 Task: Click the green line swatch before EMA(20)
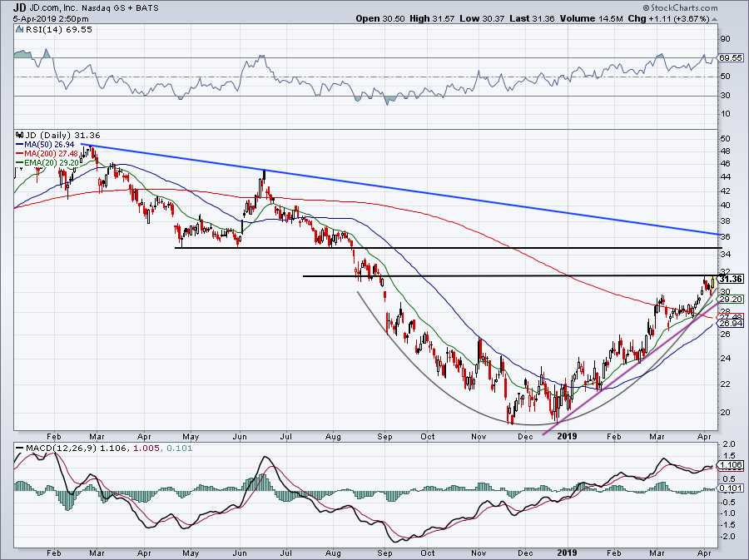(x=19, y=163)
